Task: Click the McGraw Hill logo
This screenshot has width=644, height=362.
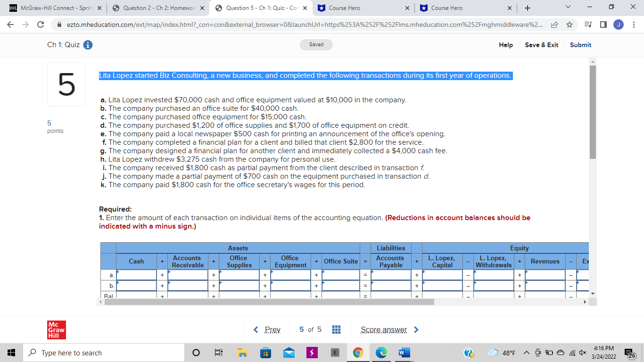Action: [56, 329]
